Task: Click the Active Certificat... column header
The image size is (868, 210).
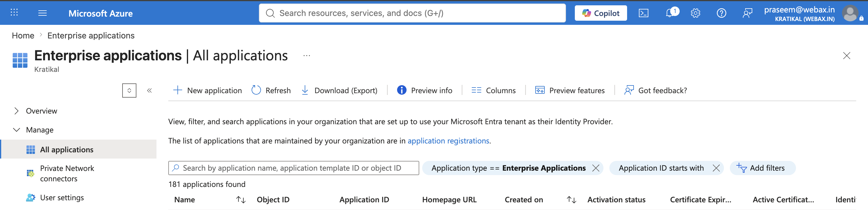Action: point(783,200)
